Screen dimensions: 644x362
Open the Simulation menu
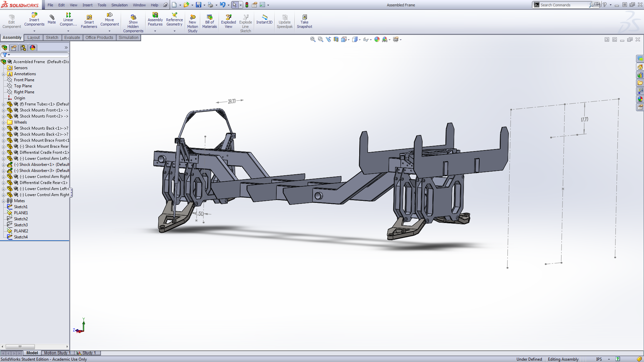coord(119,5)
